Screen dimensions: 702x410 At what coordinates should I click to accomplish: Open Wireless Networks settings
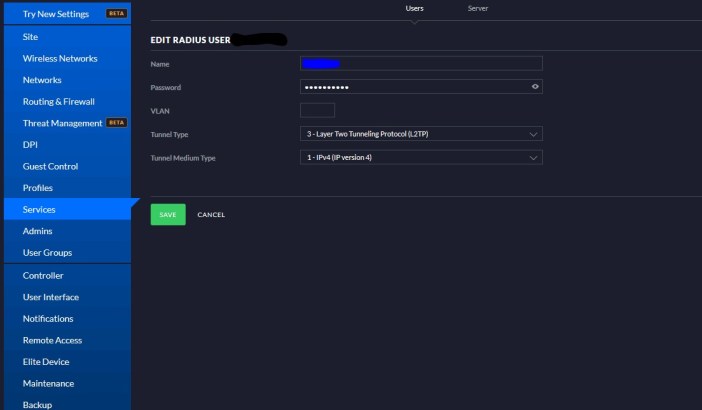[x=60, y=58]
